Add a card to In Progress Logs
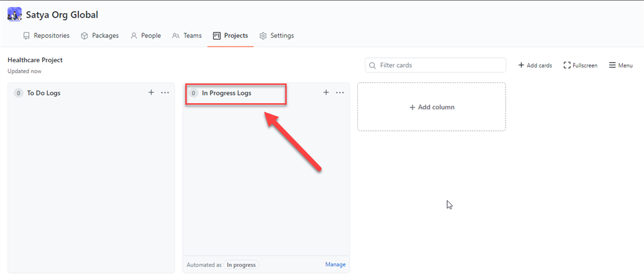The height and width of the screenshot is (280, 644). coord(326,92)
